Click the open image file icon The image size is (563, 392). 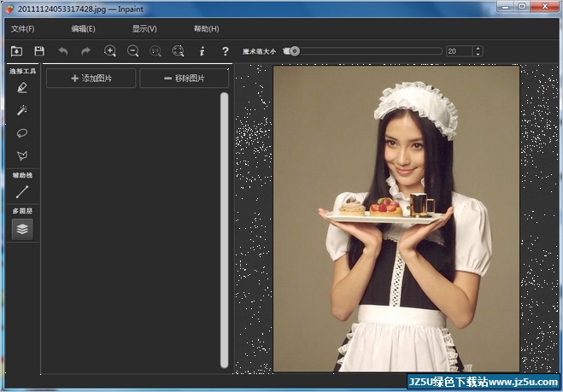(16, 51)
